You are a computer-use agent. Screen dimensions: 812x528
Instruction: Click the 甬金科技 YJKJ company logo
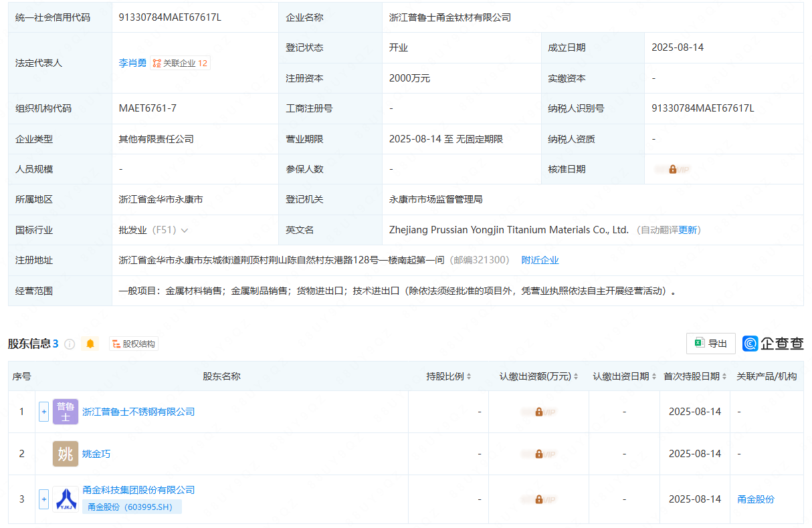[66, 499]
